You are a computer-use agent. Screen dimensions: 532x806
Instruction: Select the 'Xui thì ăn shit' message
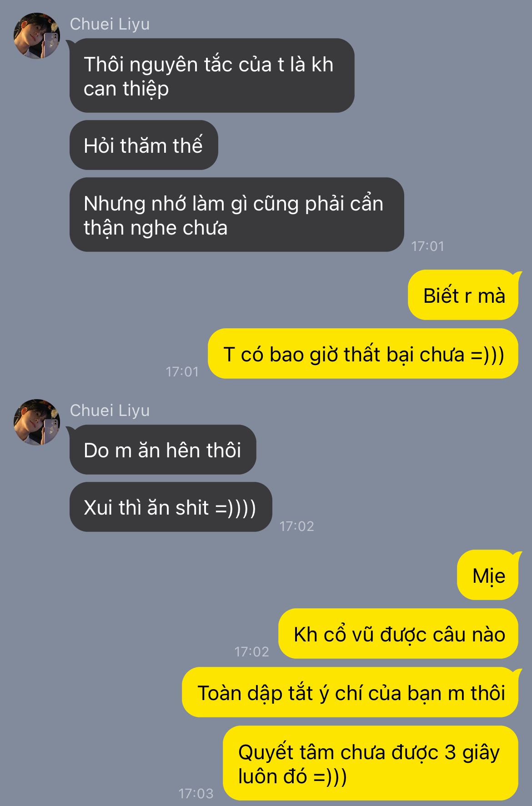click(x=171, y=507)
